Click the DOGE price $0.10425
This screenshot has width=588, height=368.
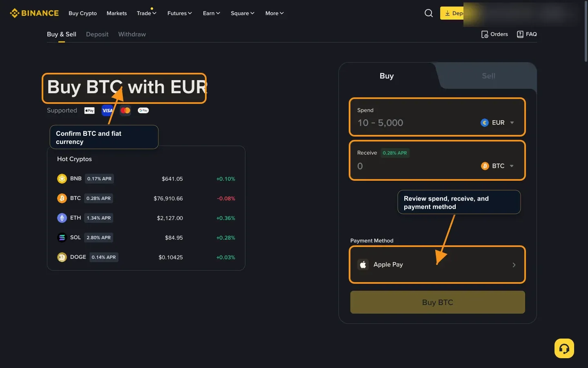pyautogui.click(x=171, y=257)
